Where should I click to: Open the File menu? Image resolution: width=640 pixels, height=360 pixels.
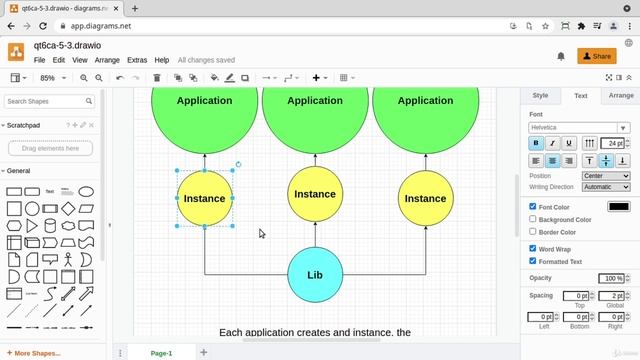click(x=39, y=60)
